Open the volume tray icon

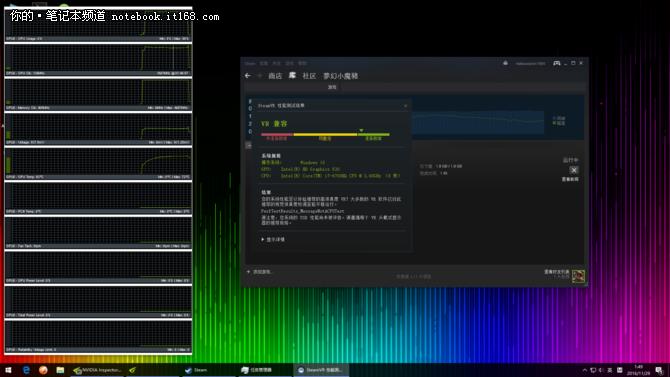[x=601, y=370]
